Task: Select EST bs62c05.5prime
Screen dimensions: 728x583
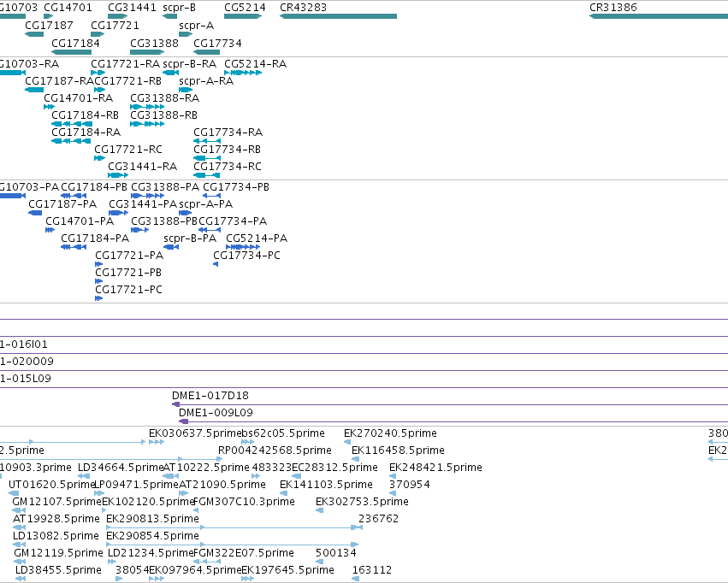Action: (283, 433)
